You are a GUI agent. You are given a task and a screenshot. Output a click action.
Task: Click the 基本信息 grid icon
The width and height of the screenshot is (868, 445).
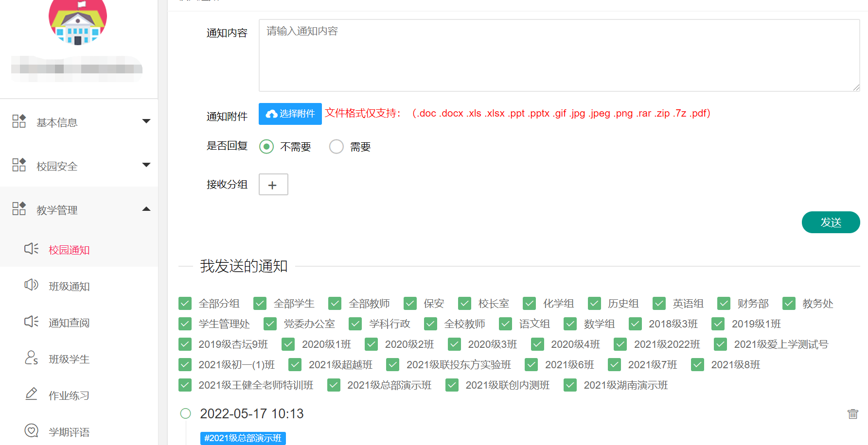point(19,121)
